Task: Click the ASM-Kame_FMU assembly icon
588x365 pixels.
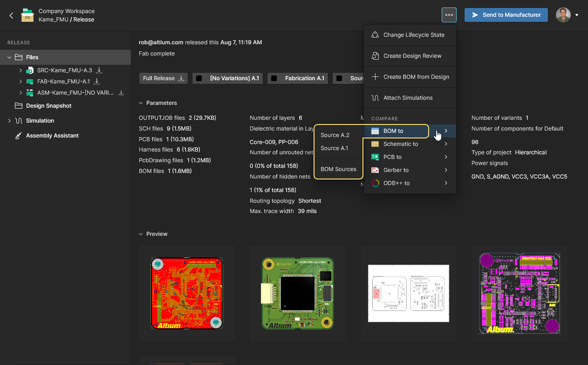Action: coord(30,93)
